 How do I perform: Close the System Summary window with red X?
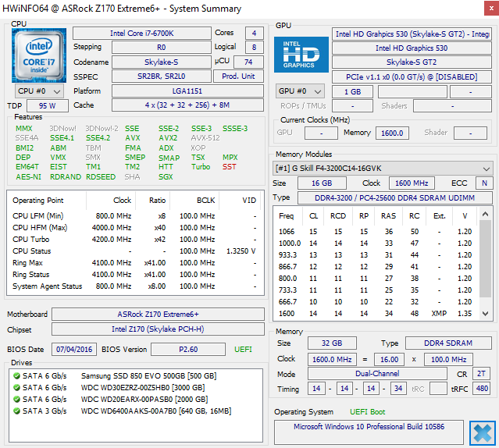coord(491,9)
